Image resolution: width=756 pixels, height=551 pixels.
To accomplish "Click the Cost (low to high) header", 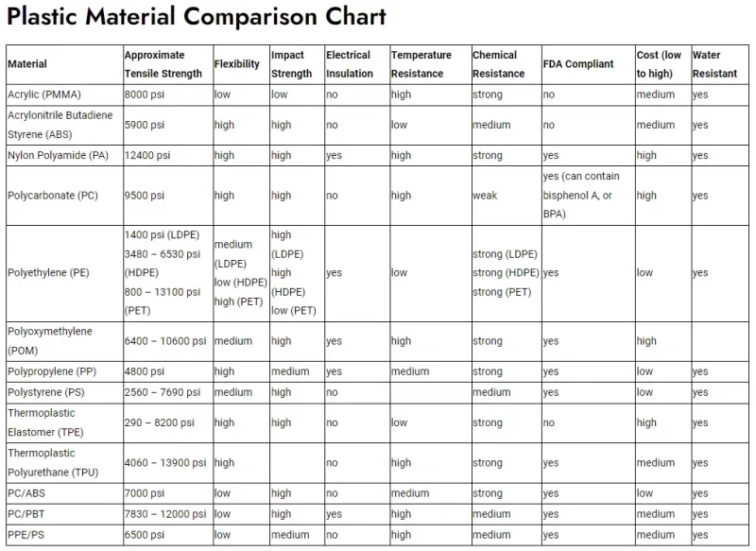I will point(659,64).
